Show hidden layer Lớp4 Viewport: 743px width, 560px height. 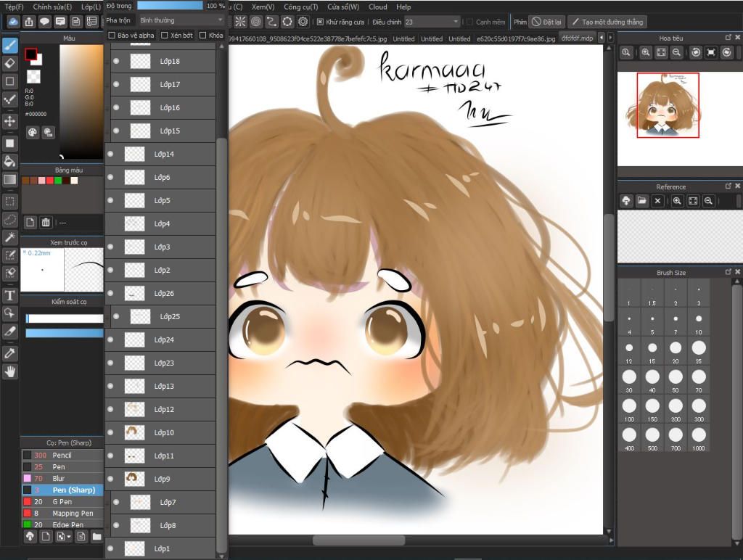click(x=110, y=223)
